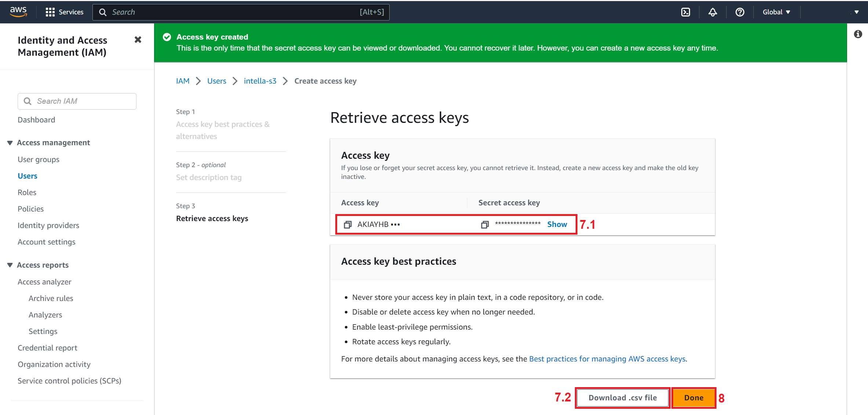868x415 pixels.
Task: Open Policies in the sidebar
Action: coord(30,209)
